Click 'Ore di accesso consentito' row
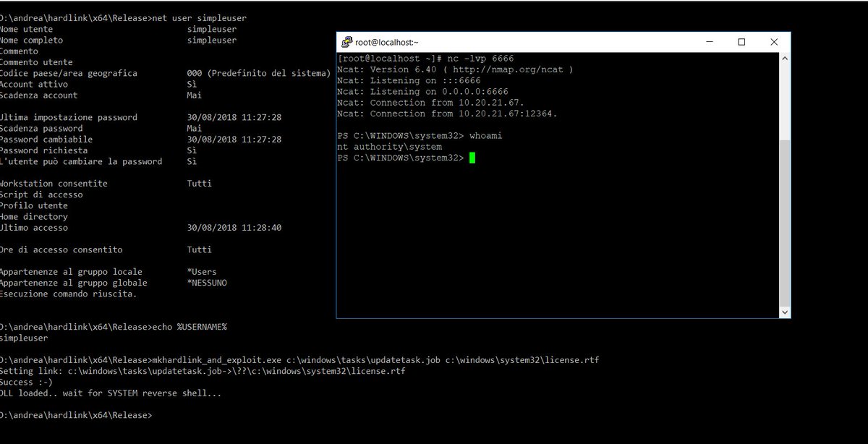 coord(106,249)
